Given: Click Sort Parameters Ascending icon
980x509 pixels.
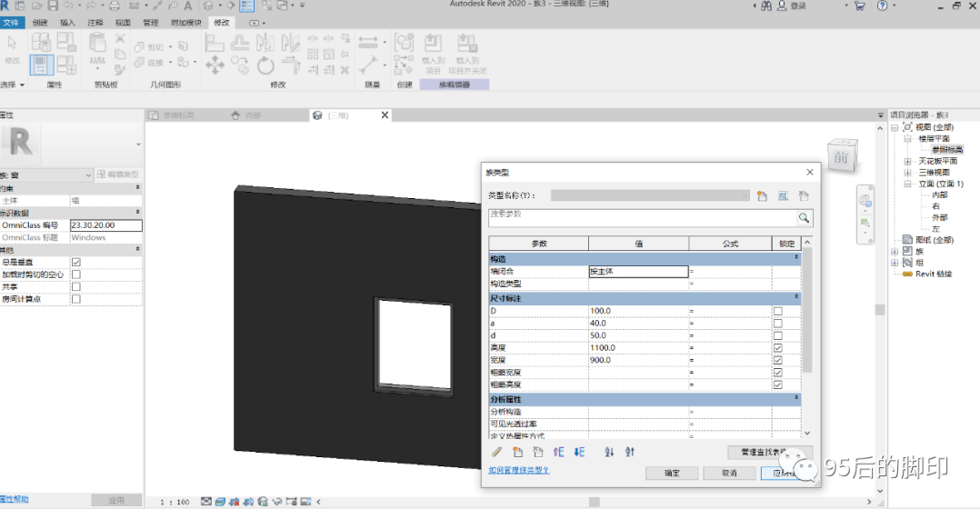Looking at the screenshot, I should [x=609, y=452].
